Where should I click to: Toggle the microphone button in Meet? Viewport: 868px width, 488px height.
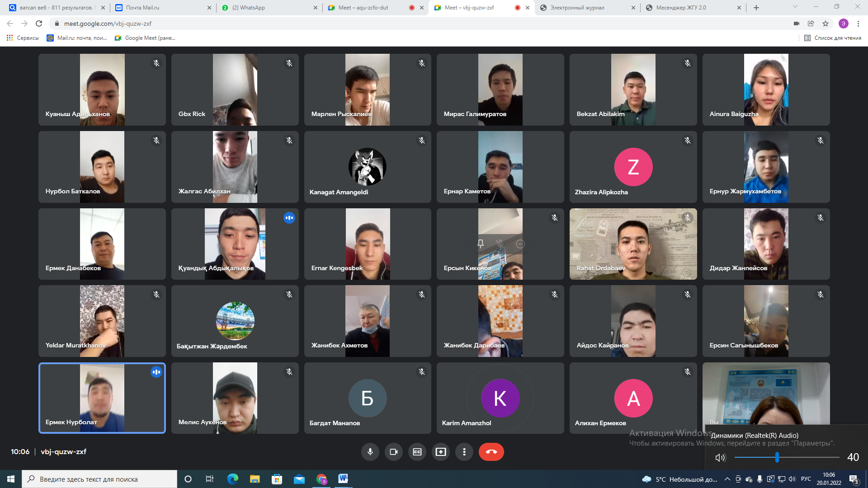(x=370, y=452)
